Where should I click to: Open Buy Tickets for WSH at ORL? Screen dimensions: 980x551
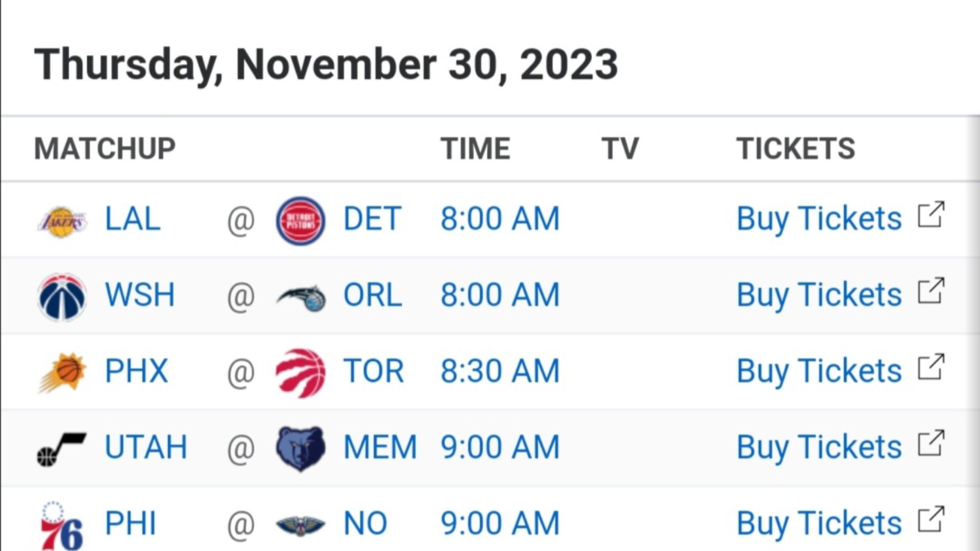point(819,295)
